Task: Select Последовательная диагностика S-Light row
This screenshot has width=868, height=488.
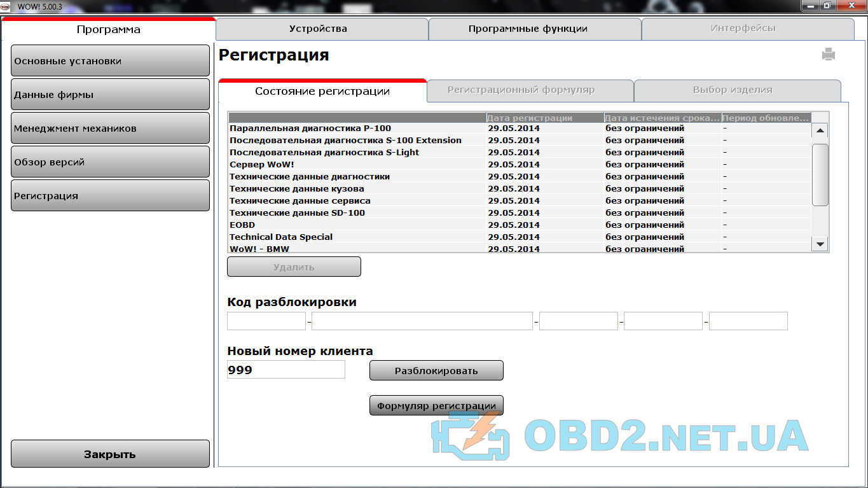Action: (x=520, y=153)
